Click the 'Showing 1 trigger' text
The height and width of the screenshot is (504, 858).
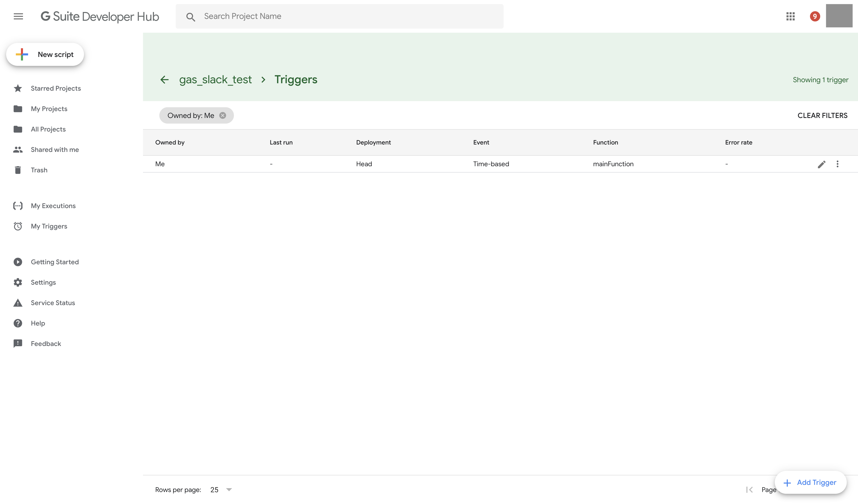[x=820, y=80]
